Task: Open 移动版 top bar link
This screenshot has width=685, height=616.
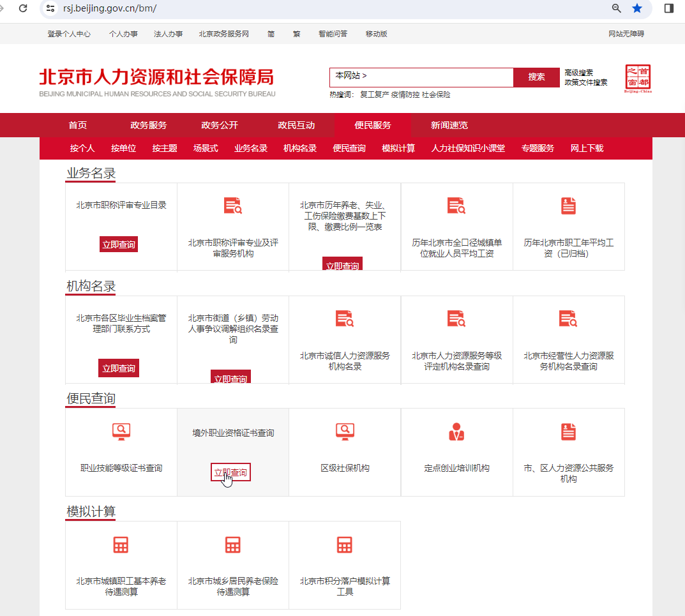Action: [376, 34]
